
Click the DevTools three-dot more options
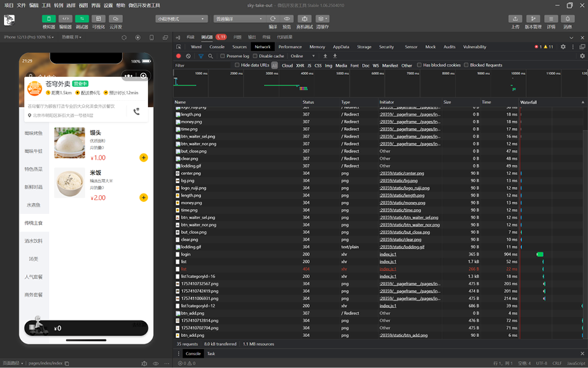[573, 46]
